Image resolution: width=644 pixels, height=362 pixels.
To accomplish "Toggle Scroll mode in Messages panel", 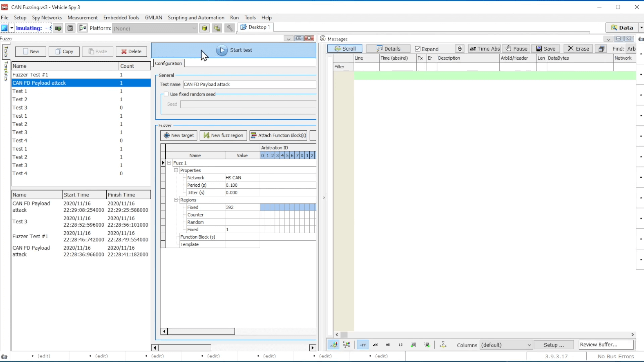I will click(x=345, y=49).
